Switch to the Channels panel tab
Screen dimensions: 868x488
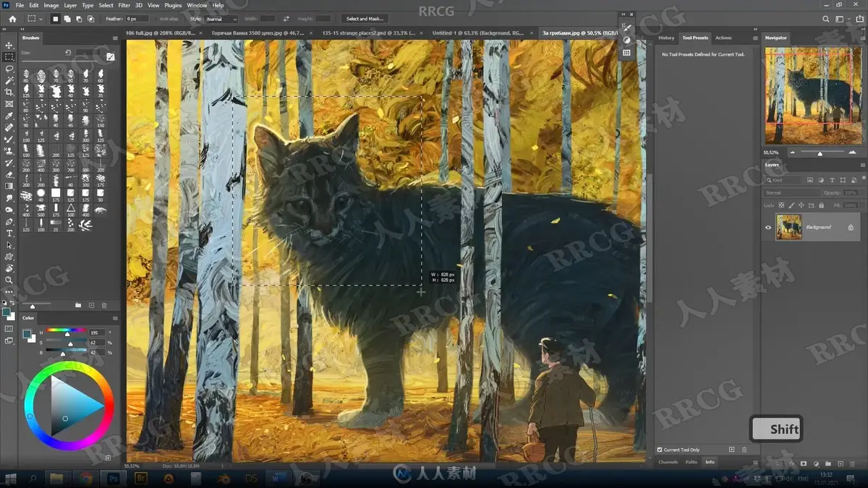tap(668, 462)
